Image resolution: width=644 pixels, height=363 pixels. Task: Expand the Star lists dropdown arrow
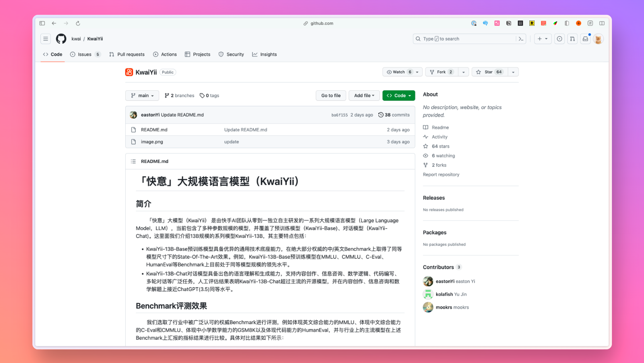click(513, 72)
